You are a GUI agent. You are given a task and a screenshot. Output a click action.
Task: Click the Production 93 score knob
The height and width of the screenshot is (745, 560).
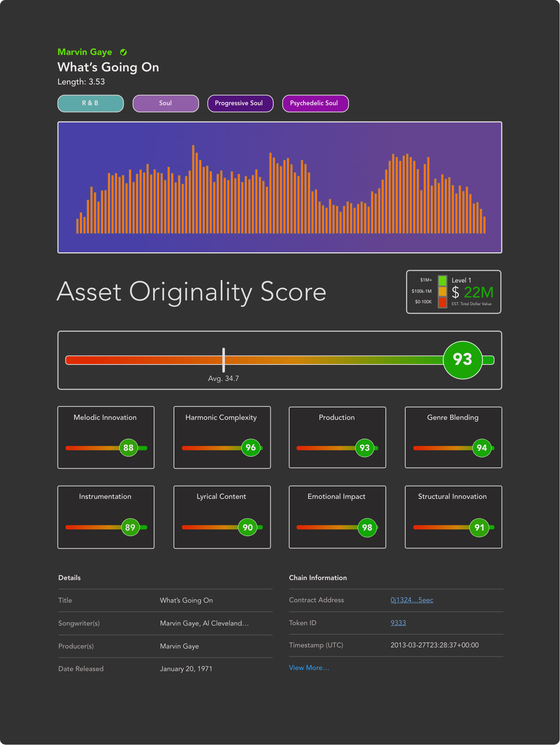pos(365,448)
